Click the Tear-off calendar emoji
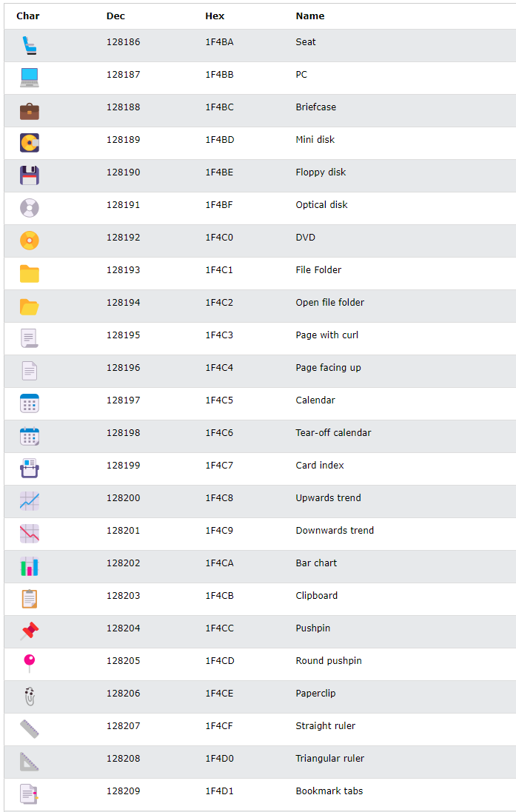Screen dimensions: 516x812 pyautogui.click(x=30, y=436)
